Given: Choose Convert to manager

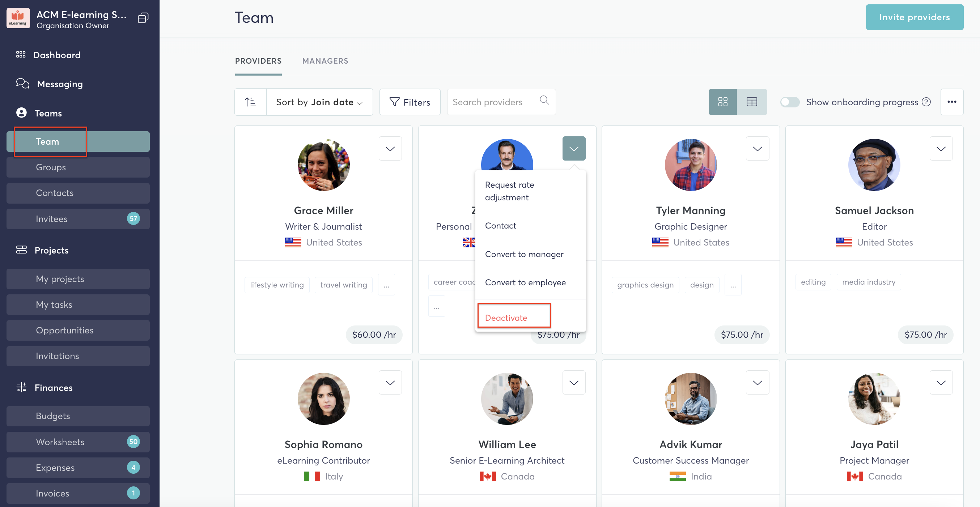Looking at the screenshot, I should click(530, 254).
